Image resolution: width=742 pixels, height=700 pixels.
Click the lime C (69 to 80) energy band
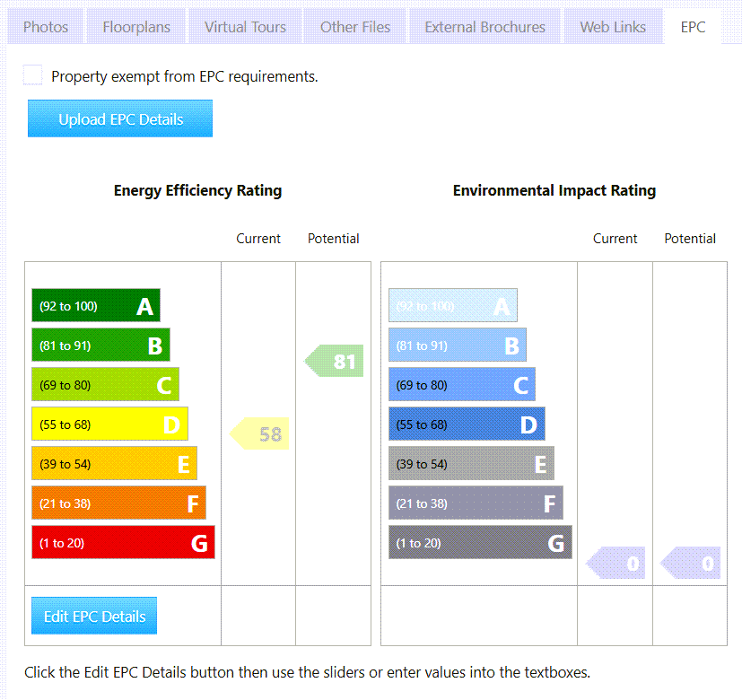click(106, 384)
